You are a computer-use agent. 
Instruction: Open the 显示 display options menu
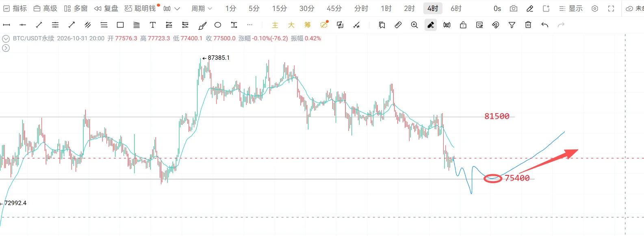click(571, 9)
